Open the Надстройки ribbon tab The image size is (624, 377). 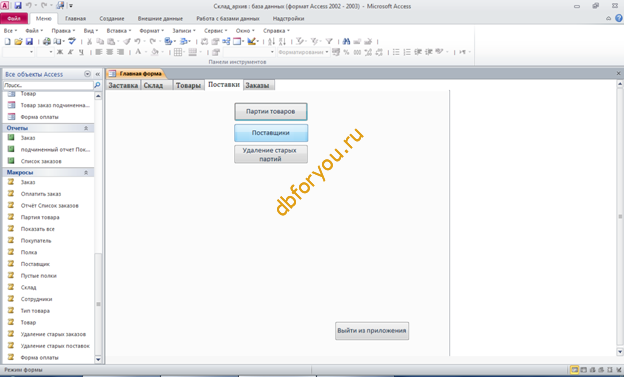(x=288, y=18)
